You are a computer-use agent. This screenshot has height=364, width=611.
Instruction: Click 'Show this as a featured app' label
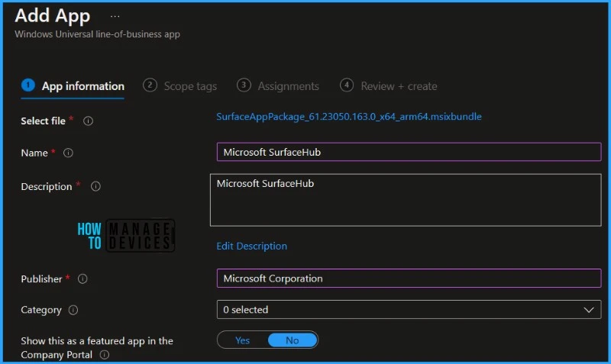(x=97, y=348)
